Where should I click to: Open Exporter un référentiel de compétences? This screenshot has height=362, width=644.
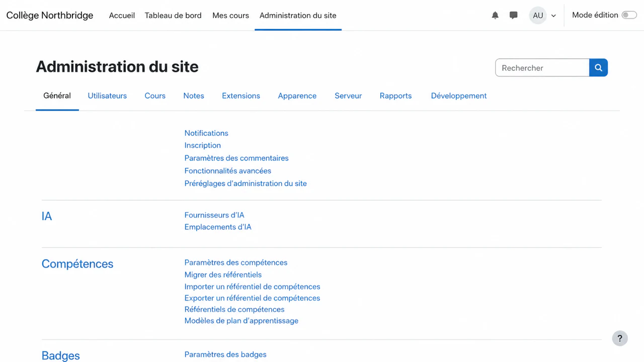click(252, 298)
